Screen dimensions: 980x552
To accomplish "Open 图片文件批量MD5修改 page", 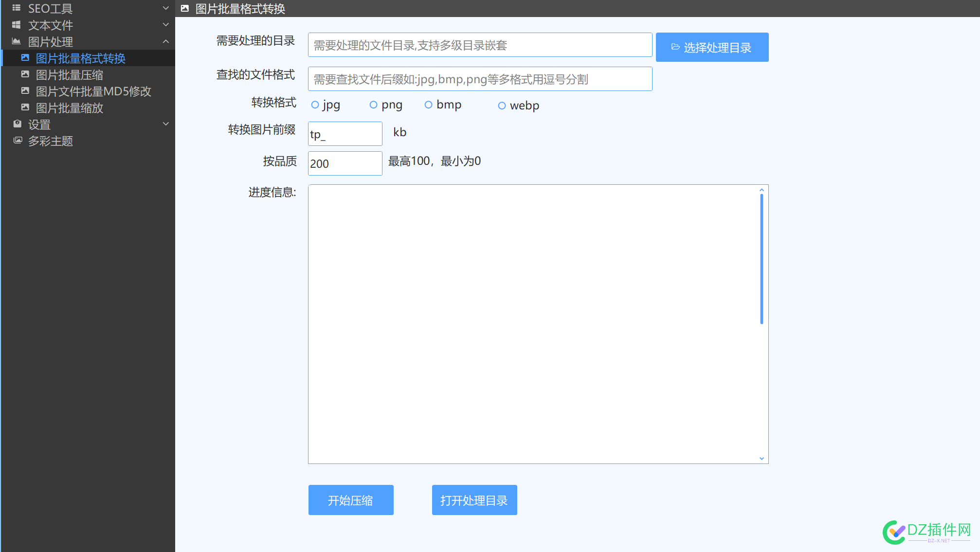I will coord(88,91).
